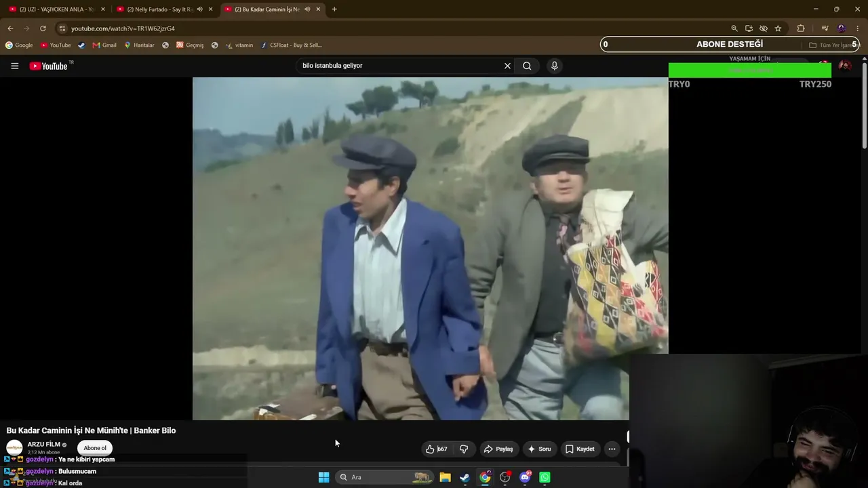Open WhatsApp from the taskbar

(x=545, y=477)
